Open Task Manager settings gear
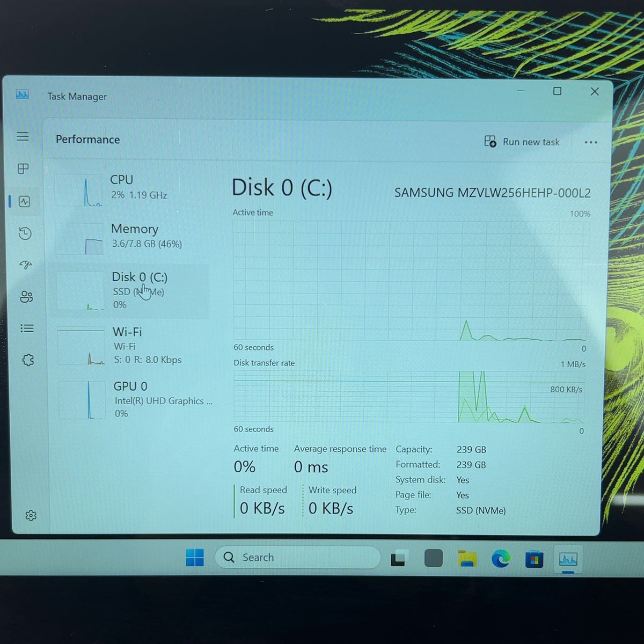The width and height of the screenshot is (644, 644). click(x=31, y=515)
